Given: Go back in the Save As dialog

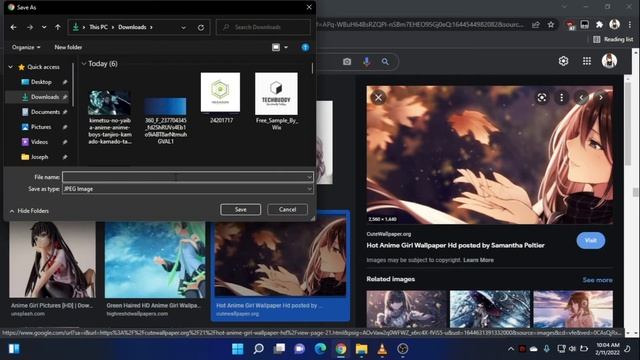Looking at the screenshot, I should [x=13, y=27].
